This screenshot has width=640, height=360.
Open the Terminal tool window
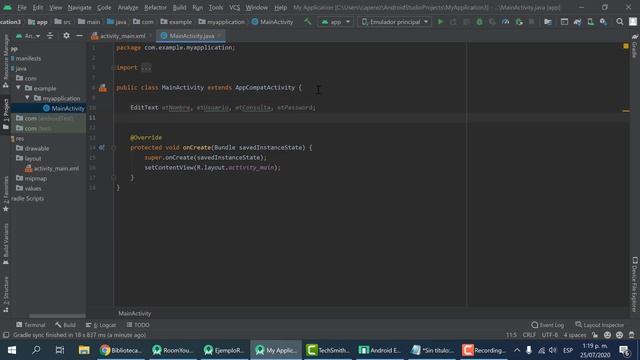(31, 325)
